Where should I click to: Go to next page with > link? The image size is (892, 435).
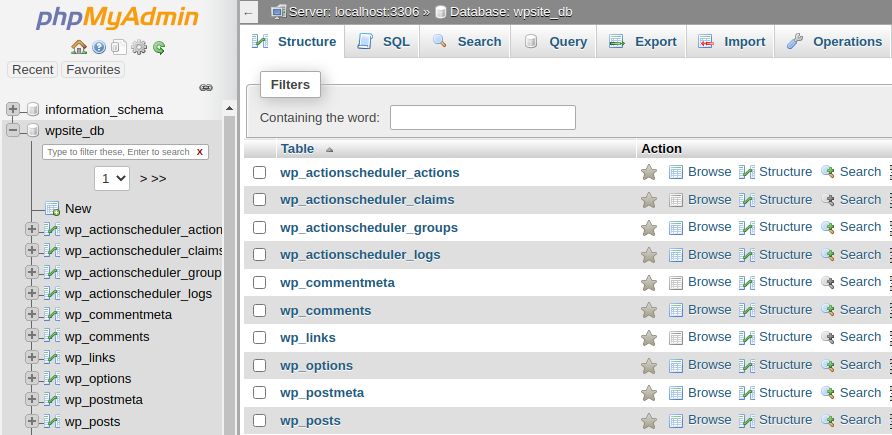143,179
